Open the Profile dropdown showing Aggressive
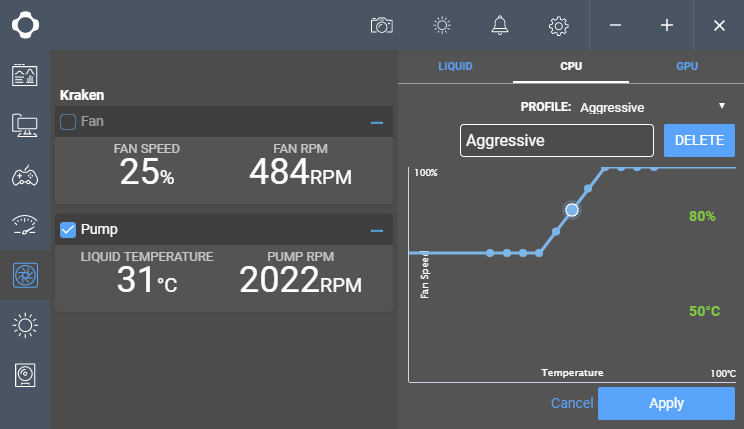This screenshot has width=744, height=429. (x=651, y=107)
